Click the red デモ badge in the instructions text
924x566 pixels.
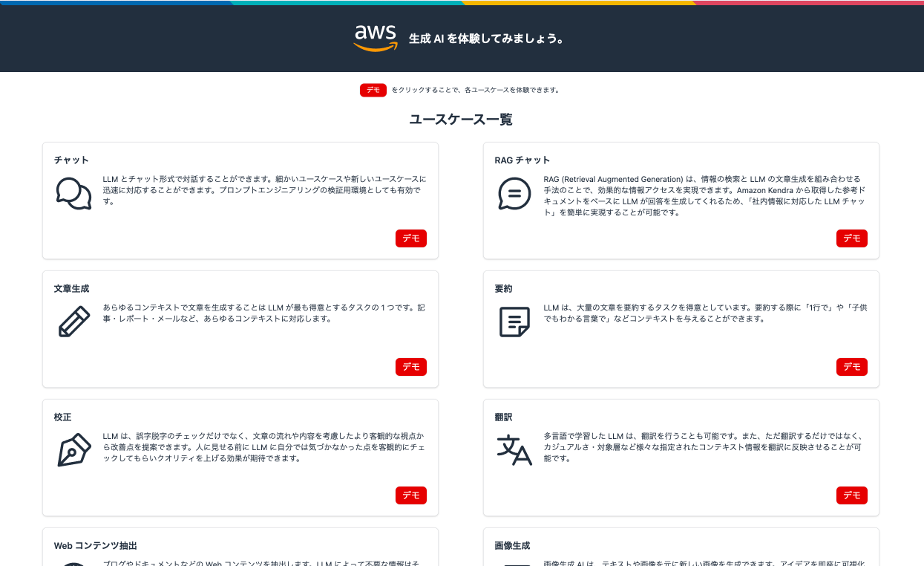click(x=373, y=89)
